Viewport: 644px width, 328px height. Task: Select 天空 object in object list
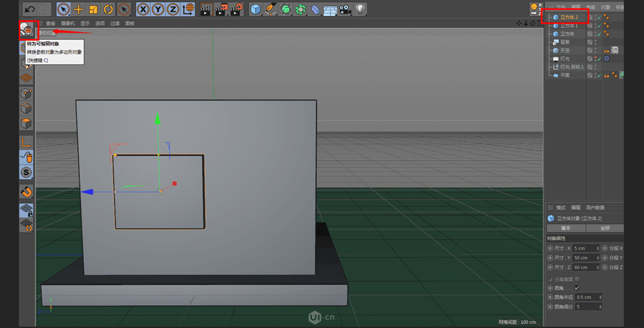click(565, 50)
